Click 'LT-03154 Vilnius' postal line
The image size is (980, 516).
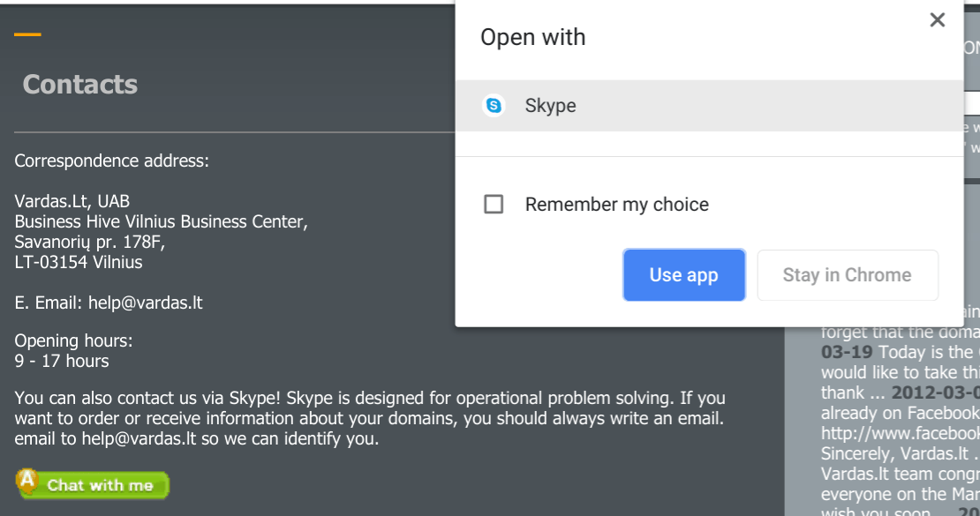79,262
